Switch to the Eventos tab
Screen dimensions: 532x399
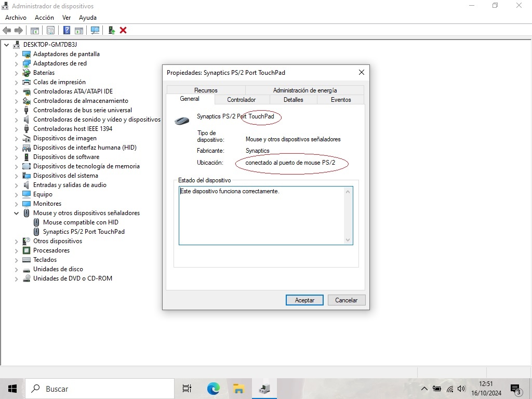click(341, 100)
